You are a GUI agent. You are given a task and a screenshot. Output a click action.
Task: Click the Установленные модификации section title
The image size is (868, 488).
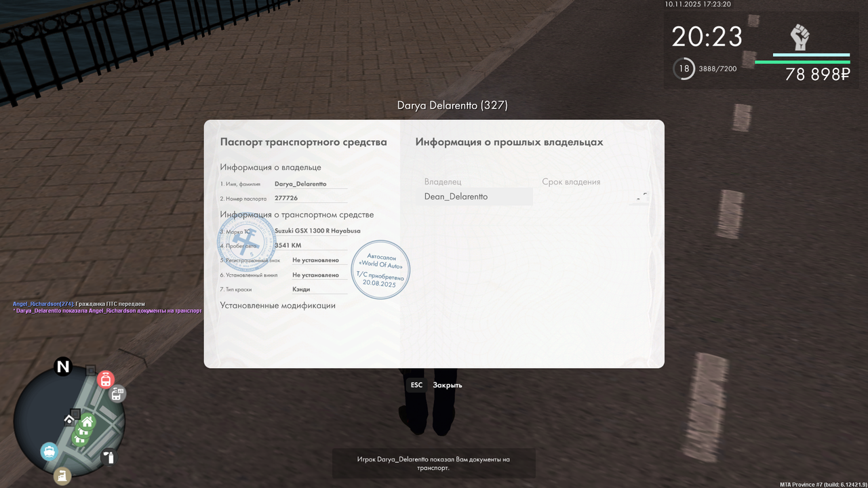(277, 306)
